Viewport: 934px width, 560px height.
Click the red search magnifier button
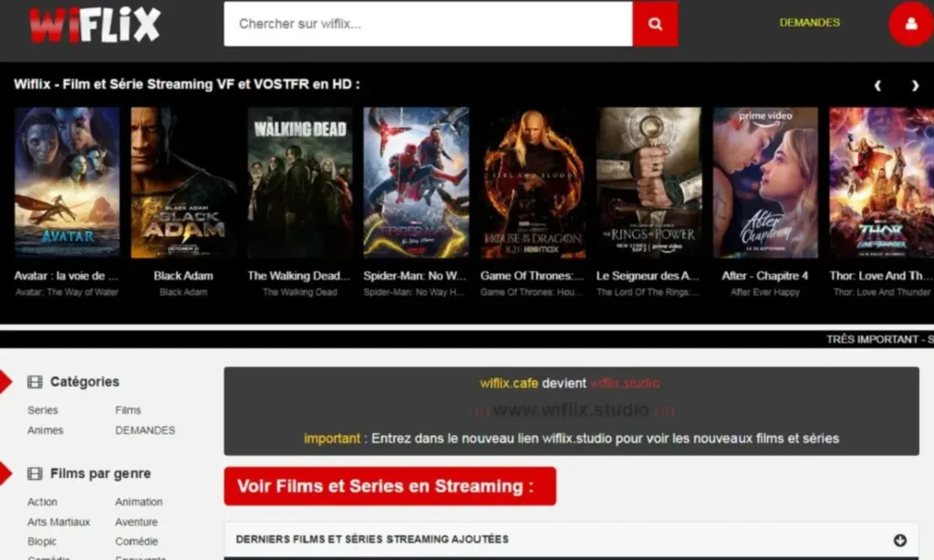coord(655,24)
